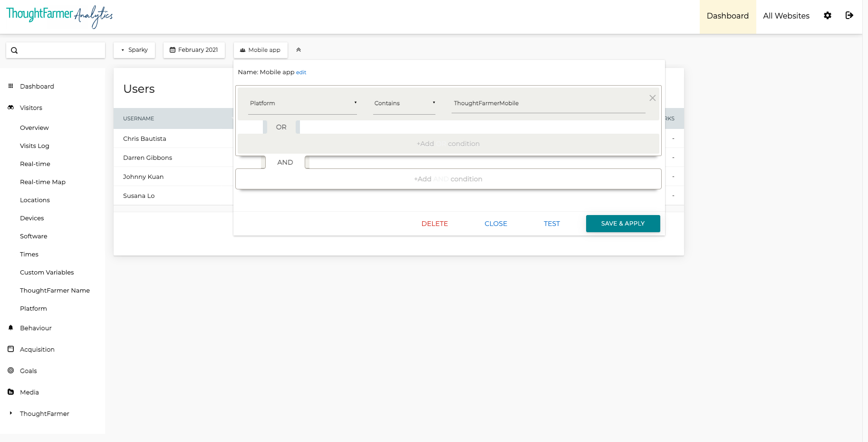Click the Goals target icon
This screenshot has width=868, height=442.
(x=11, y=371)
